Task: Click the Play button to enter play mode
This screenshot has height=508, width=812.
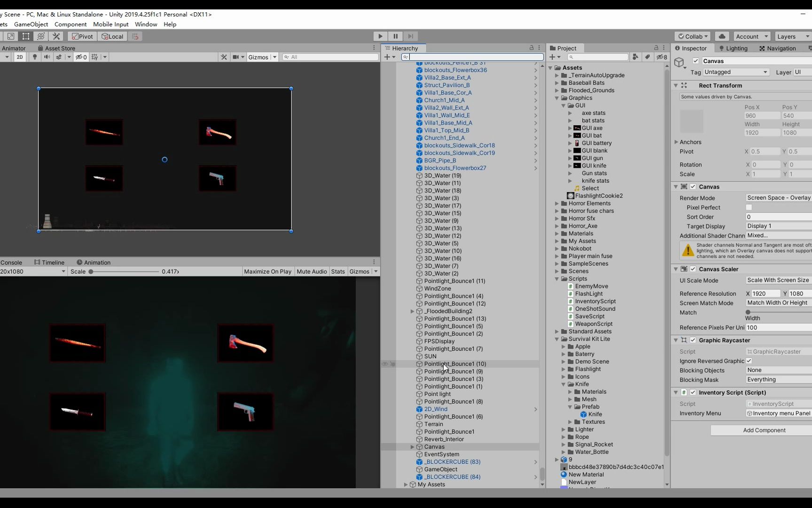Action: coord(380,36)
